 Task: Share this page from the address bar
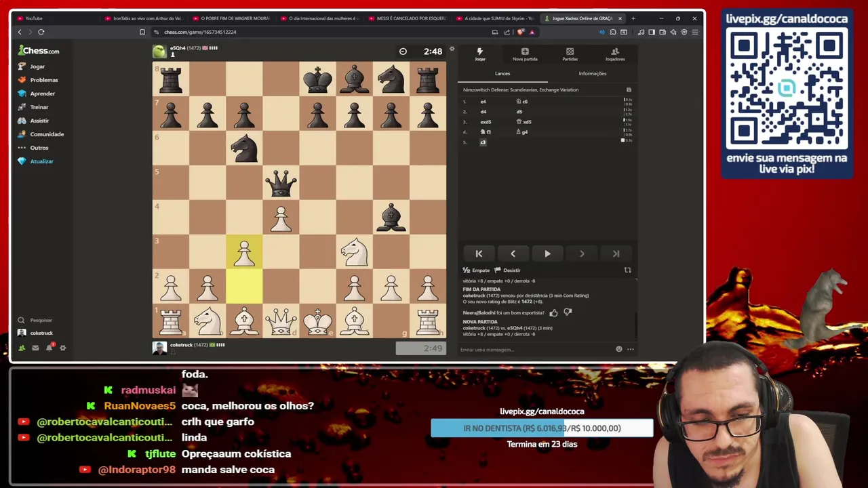[x=507, y=32]
